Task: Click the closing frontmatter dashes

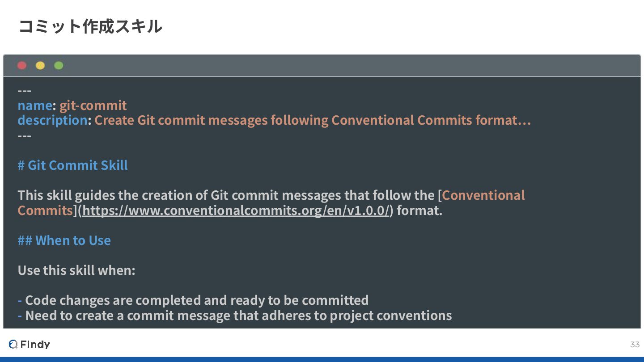Action: 25,135
